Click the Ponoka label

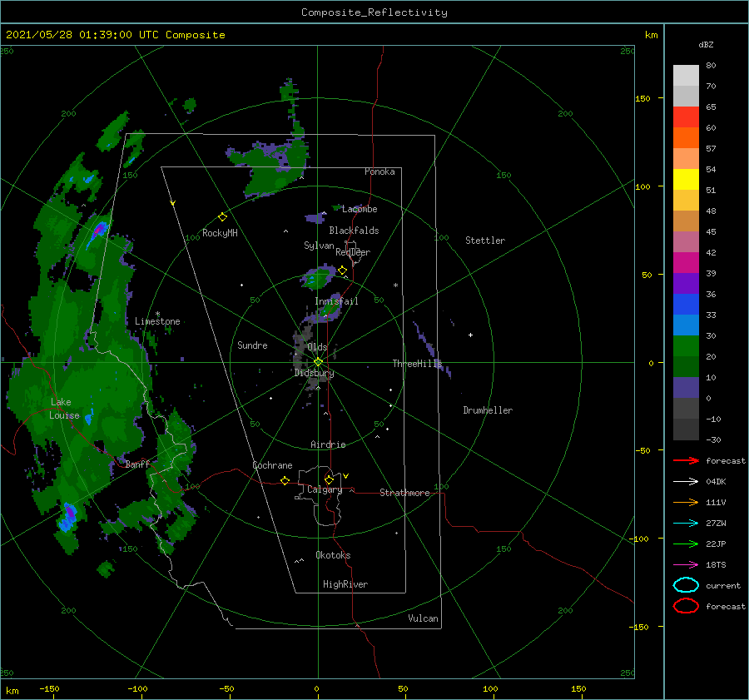pyautogui.click(x=379, y=171)
